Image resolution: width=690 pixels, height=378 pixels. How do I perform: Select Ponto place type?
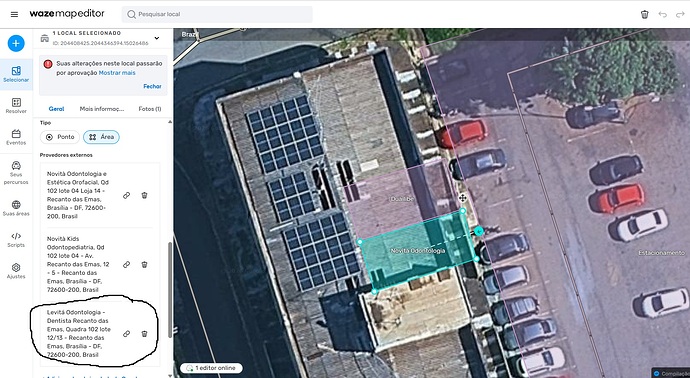[x=60, y=137]
